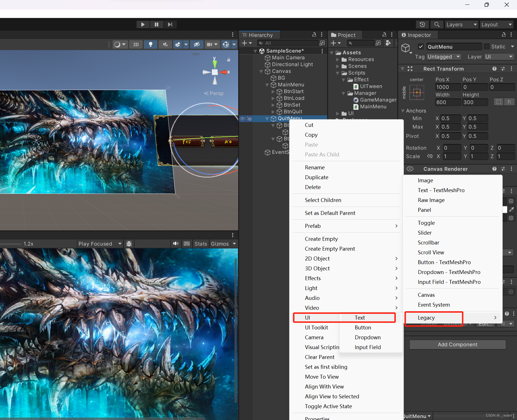The image size is (517, 420).
Task: Toggle scene audio mute icon
Action: (x=165, y=44)
